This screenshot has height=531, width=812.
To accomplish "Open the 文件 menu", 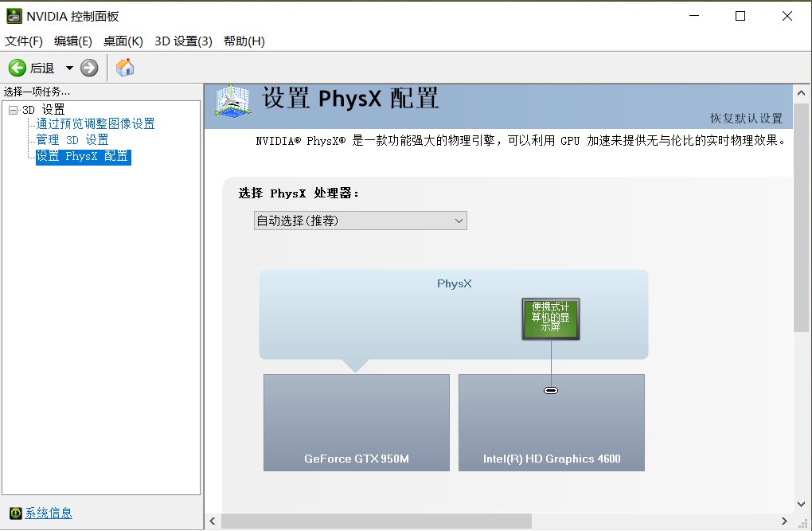I will click(23, 41).
